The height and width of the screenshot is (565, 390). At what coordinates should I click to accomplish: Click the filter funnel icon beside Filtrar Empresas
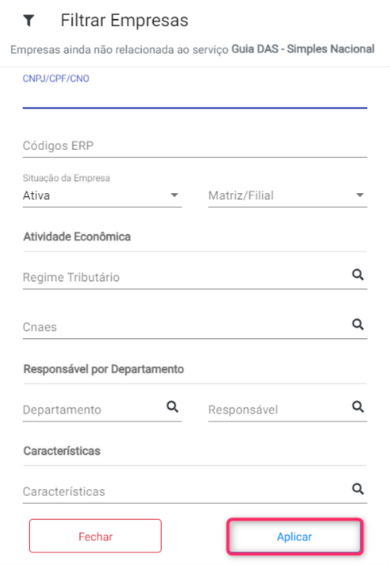[29, 21]
